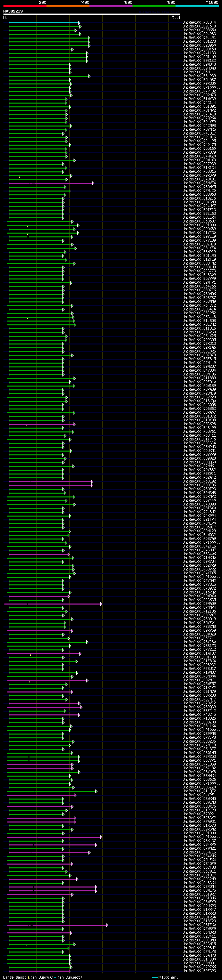Click label UniRef100_Q9RGD5
This screenshot has height=980, width=222.
pos(199,340)
